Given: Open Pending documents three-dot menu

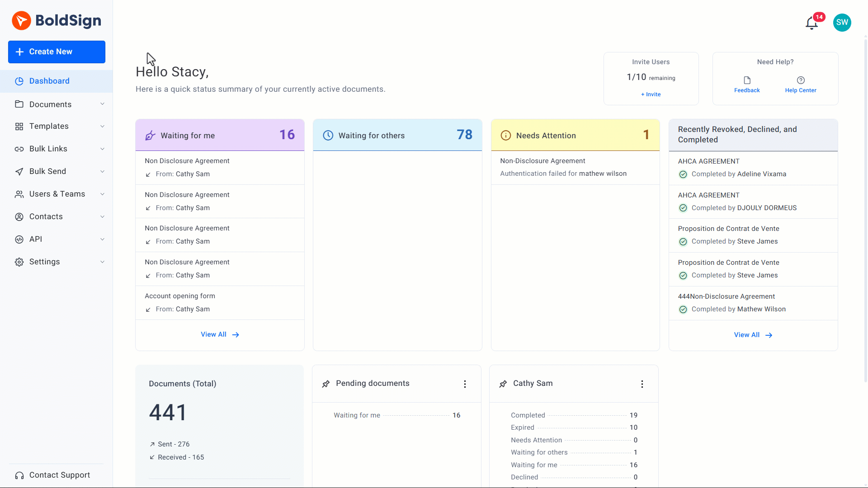Looking at the screenshot, I should click(x=465, y=384).
